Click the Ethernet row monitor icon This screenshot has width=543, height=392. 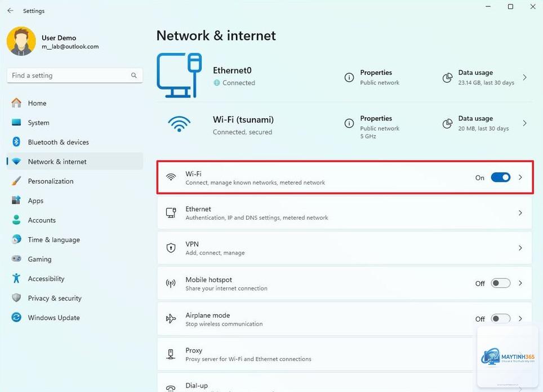tap(171, 213)
